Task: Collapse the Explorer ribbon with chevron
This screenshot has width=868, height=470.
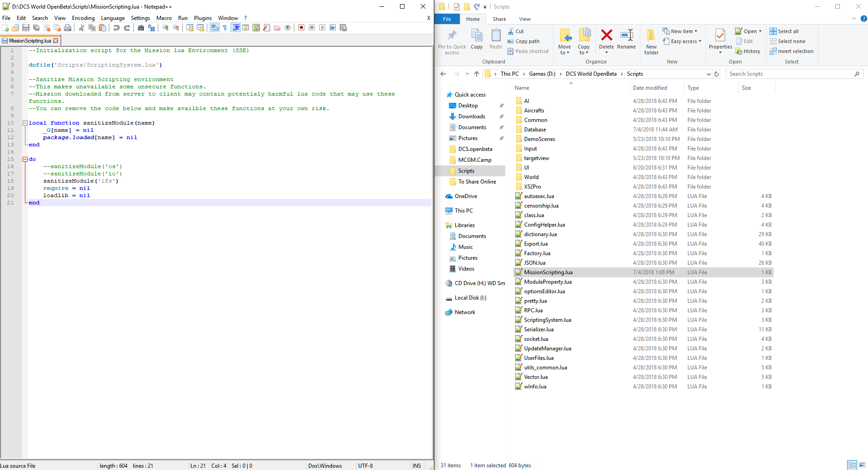Action: (854, 19)
